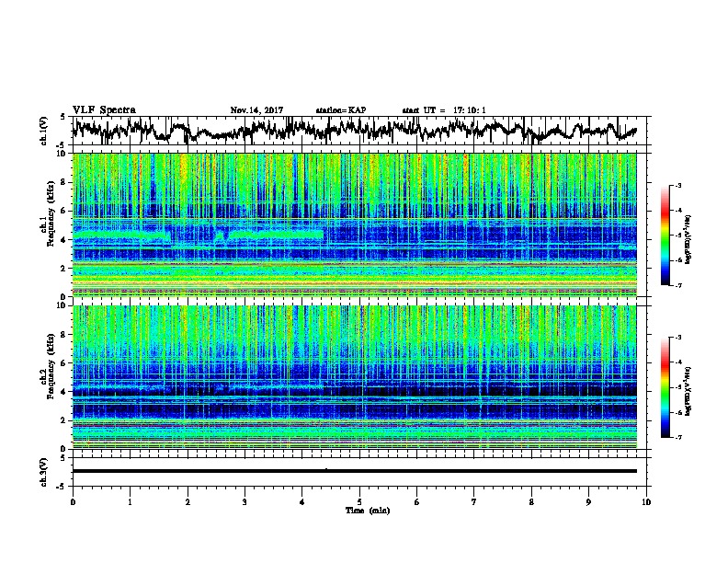
Task: Click the log(PSD) label beside ch.1 colorbar
Action: click(x=688, y=239)
